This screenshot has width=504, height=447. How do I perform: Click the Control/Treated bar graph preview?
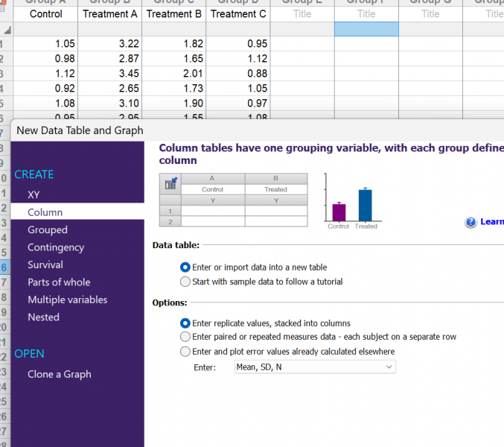pos(353,201)
